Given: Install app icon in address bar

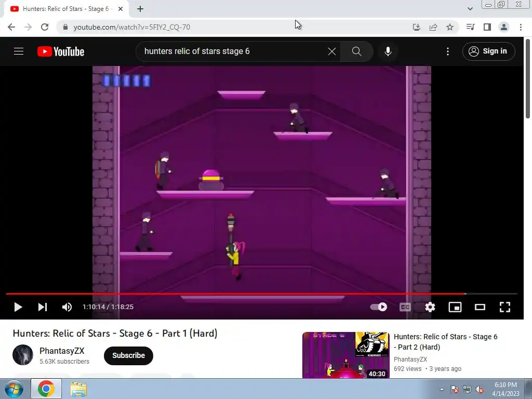Looking at the screenshot, I should (416, 27).
